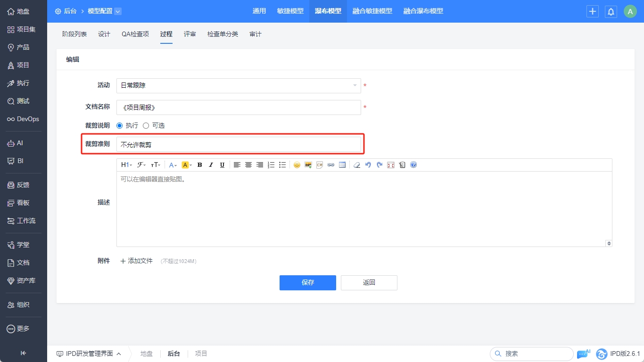Screen dimensions: 644x362
Task: Select the 可选 radio option
Action: (x=146, y=126)
